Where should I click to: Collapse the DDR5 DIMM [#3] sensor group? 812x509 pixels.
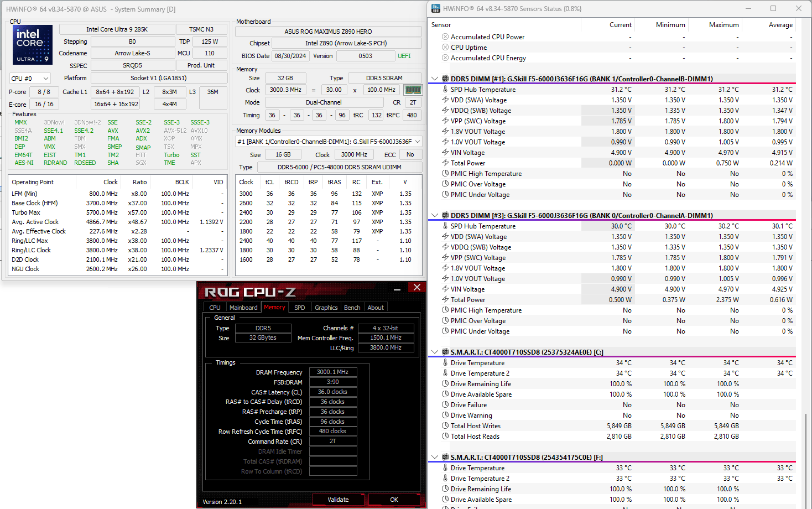pyautogui.click(x=435, y=216)
